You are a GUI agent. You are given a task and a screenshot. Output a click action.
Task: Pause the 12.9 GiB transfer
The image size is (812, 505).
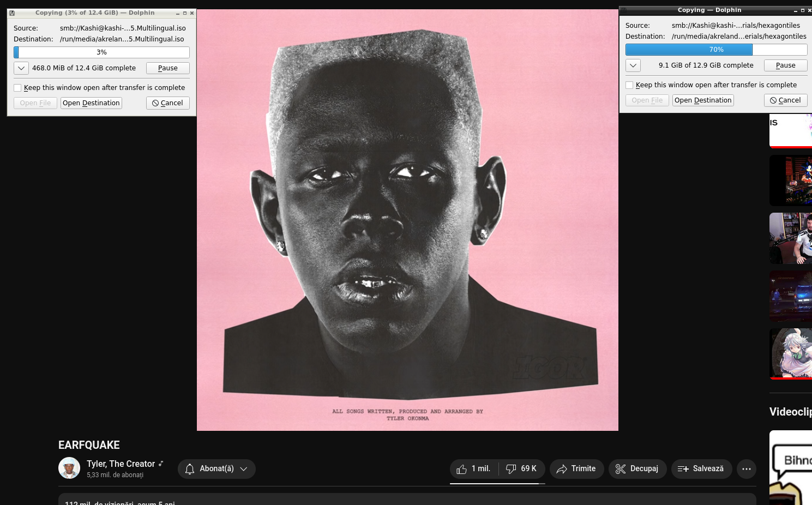pos(786,65)
